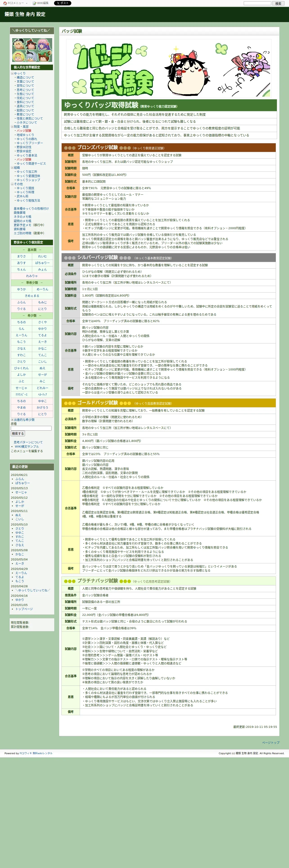Open 食料について sidebar link
The image size is (289, 868).
tap(25, 102)
